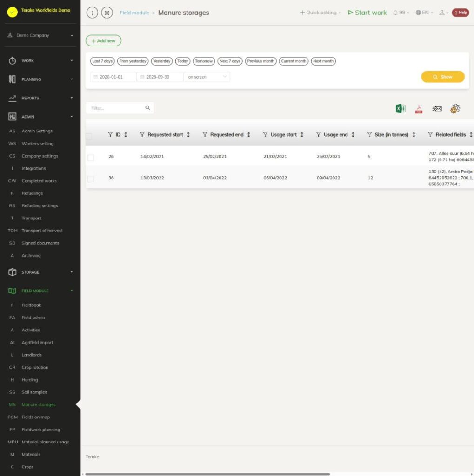Sort by Size (in tonnes) column
The image size is (474, 476).
pos(414,134)
